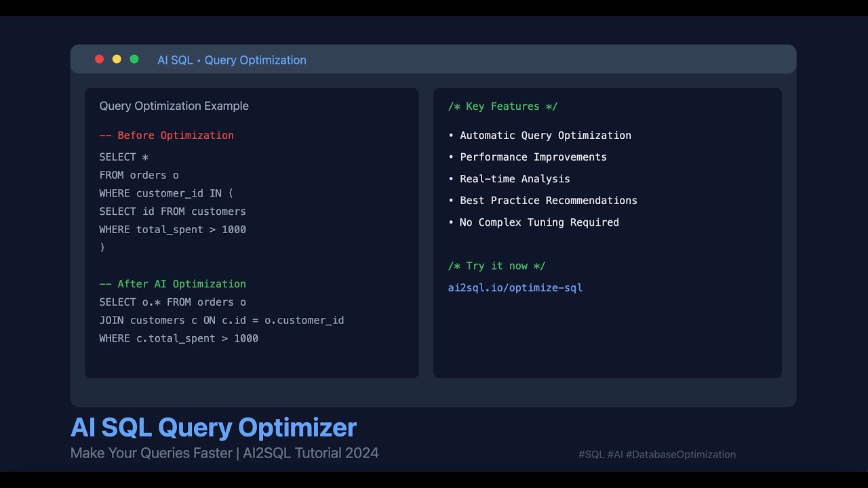Click the '-- Before Optimization' comment line

point(167,136)
